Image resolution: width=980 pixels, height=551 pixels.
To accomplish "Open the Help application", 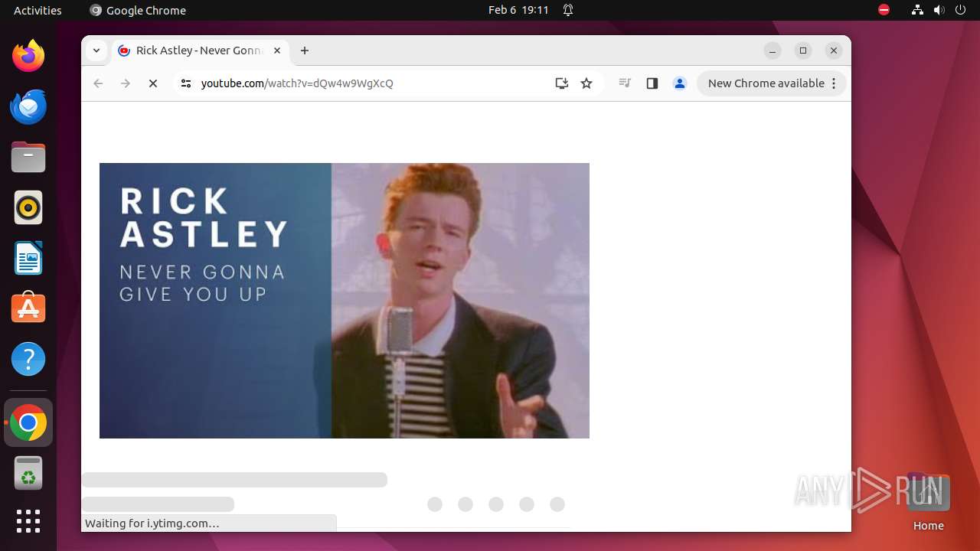I will coord(28,359).
